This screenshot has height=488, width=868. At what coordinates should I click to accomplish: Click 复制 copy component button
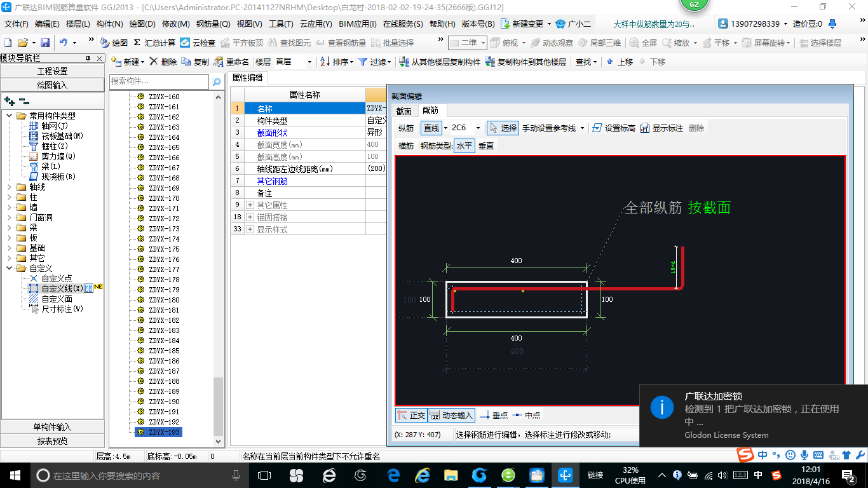pyautogui.click(x=195, y=62)
